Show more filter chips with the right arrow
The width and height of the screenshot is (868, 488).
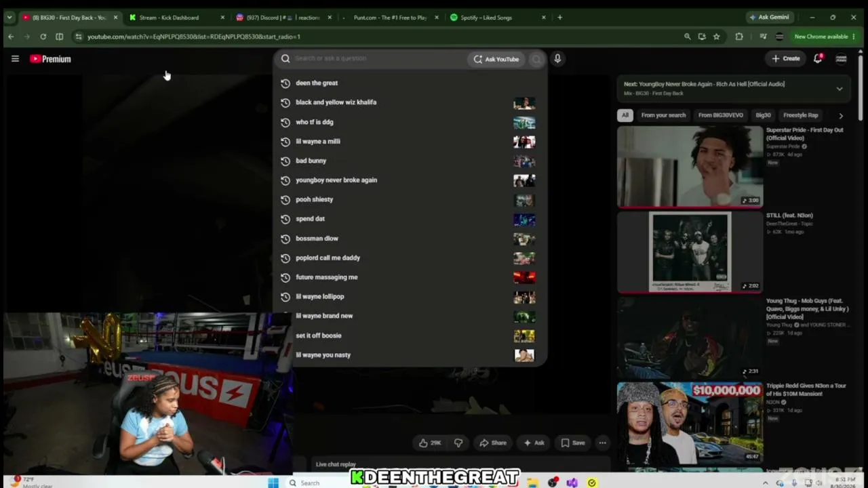841,115
